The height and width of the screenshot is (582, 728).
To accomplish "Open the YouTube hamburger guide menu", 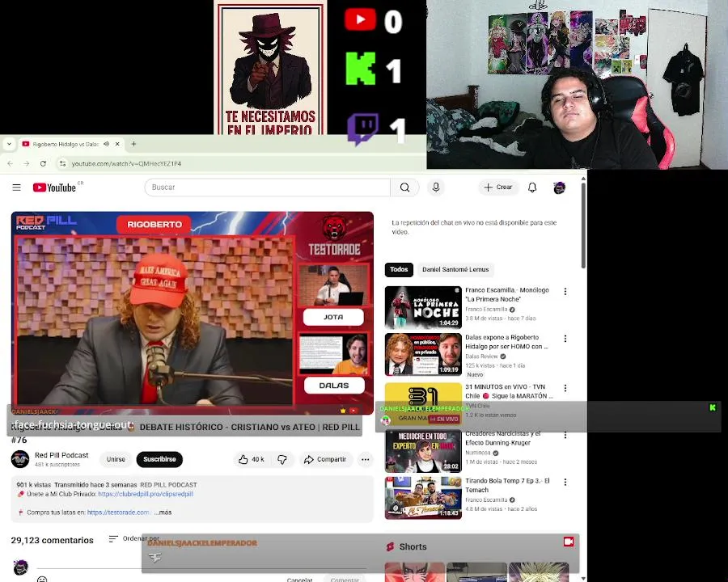I will (17, 188).
